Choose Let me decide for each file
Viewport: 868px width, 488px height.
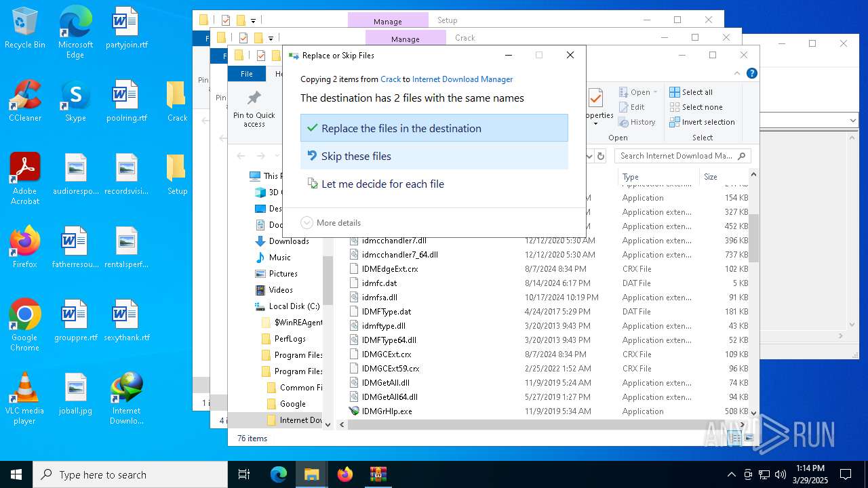pos(434,184)
